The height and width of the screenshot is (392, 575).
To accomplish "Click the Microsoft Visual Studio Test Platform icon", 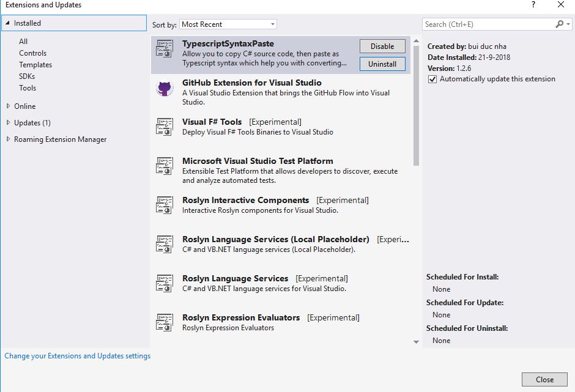I will [x=165, y=166].
